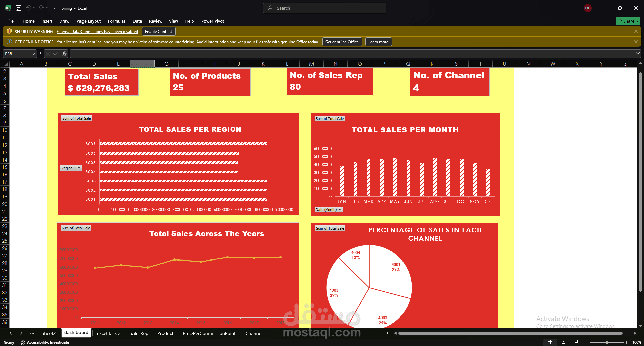644x346 pixels.
Task: Click vertical scrollbar down arrow
Action: click(x=640, y=326)
